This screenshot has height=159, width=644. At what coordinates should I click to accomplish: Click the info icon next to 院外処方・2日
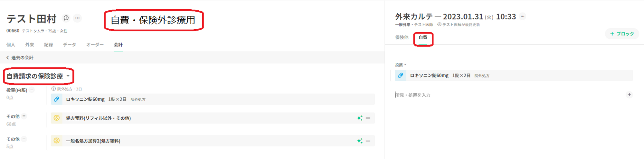pyautogui.click(x=53, y=89)
